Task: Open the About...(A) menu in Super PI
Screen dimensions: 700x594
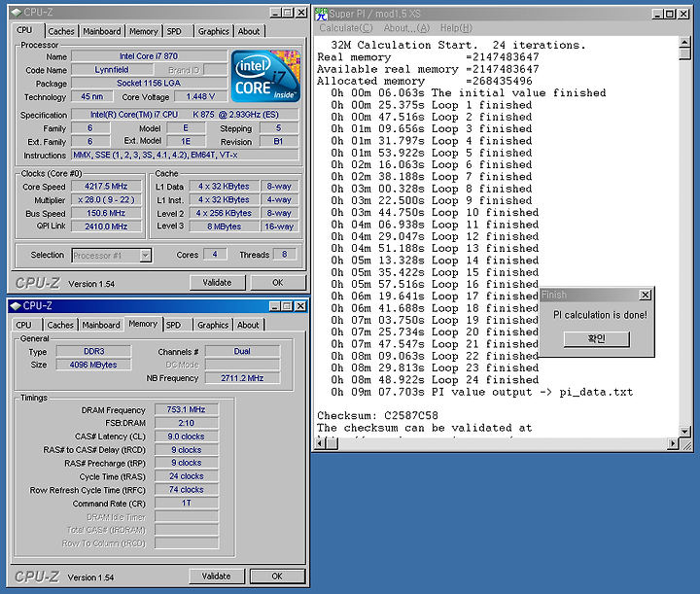Action: [x=406, y=28]
